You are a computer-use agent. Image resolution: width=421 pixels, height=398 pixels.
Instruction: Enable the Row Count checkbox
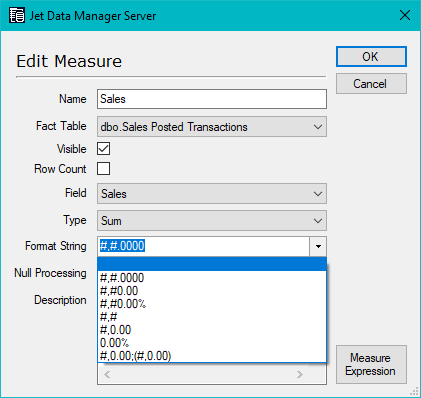[x=103, y=168]
